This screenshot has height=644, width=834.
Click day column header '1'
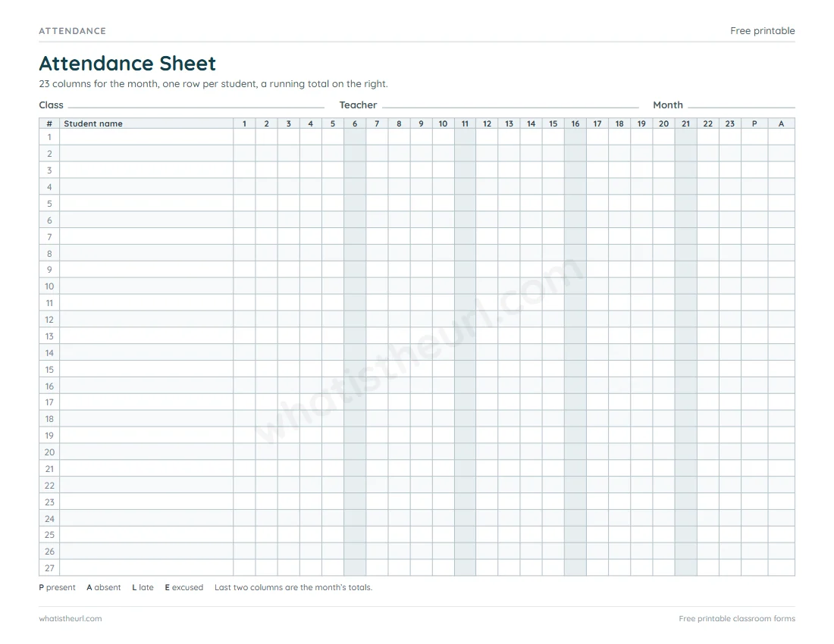click(244, 123)
